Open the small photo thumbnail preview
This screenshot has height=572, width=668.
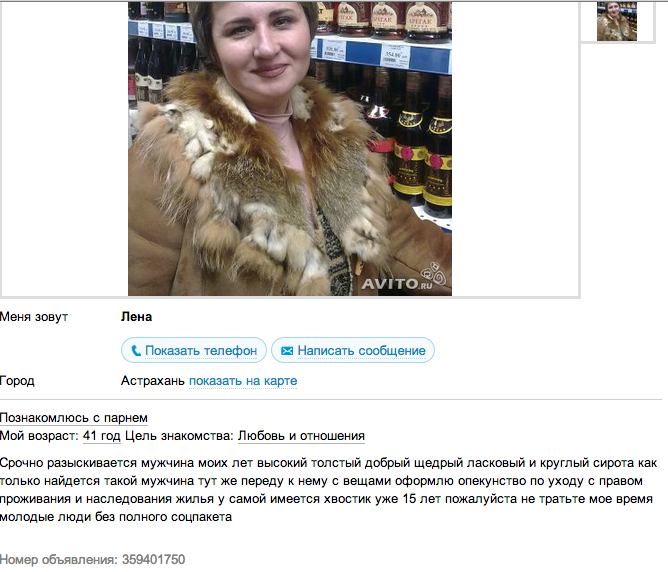pyautogui.click(x=617, y=21)
